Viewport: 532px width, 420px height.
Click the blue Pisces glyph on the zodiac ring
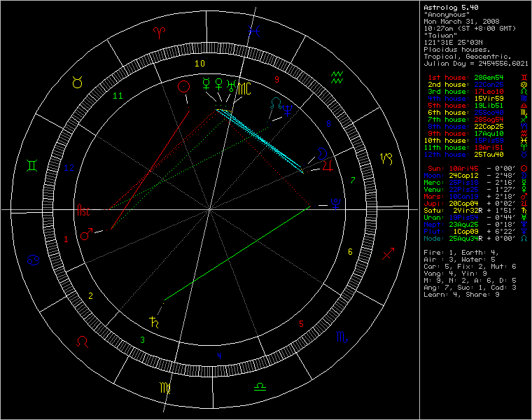(x=254, y=31)
